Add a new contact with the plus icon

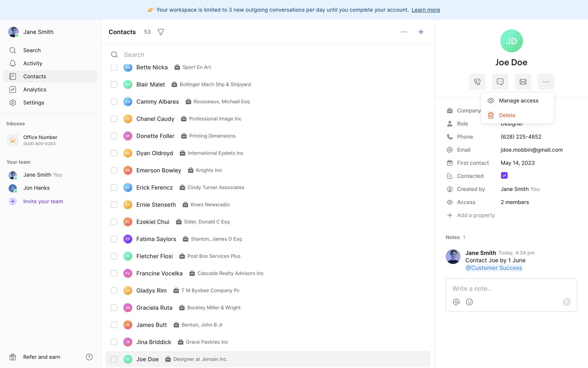coord(421,32)
